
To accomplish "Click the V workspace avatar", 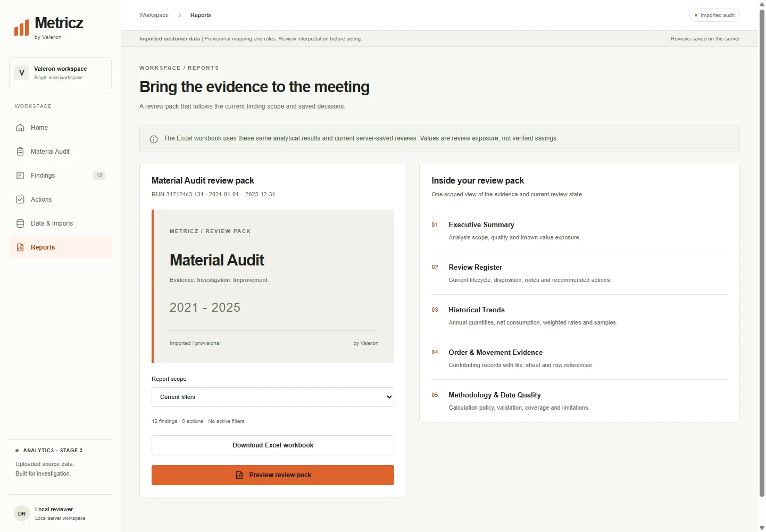I will [22, 73].
